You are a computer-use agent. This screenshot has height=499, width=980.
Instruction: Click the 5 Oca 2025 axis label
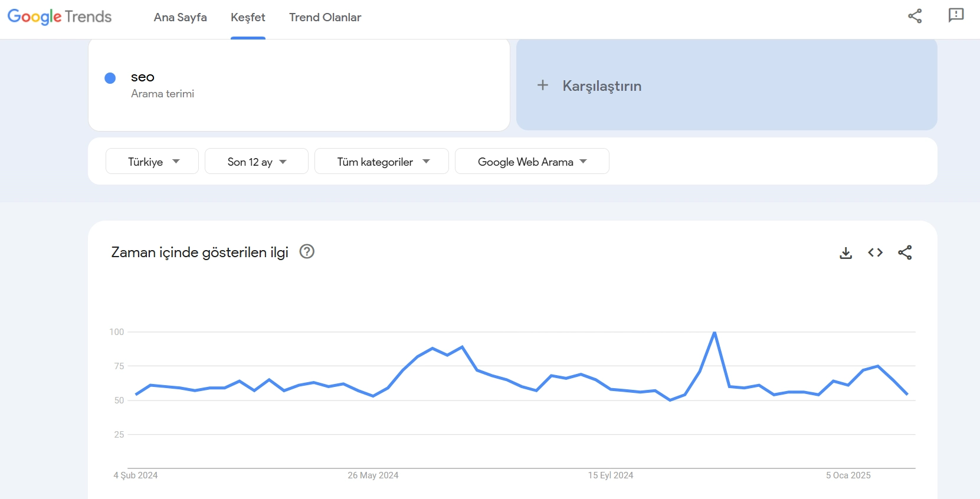848,475
